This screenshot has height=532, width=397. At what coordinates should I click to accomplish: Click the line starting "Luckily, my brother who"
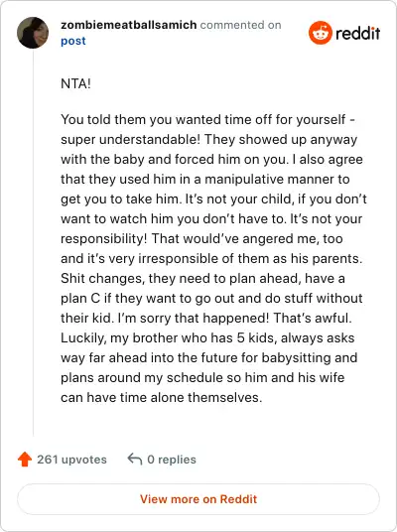coord(207,337)
